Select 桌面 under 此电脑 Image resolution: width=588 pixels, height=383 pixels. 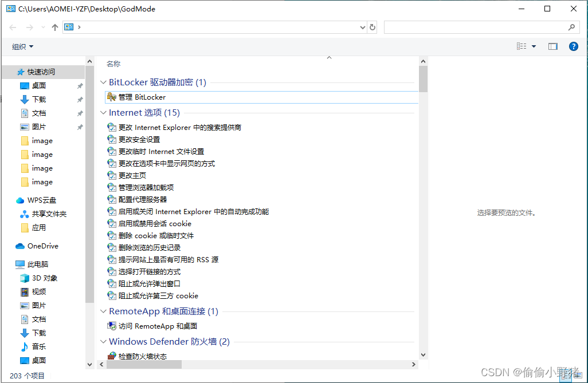pyautogui.click(x=38, y=361)
